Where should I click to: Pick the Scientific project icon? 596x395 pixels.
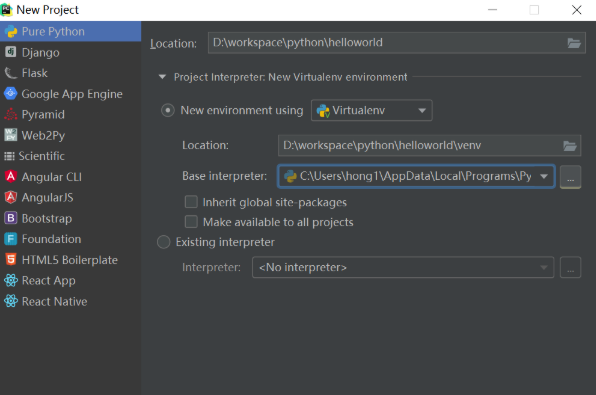[x=9, y=156]
